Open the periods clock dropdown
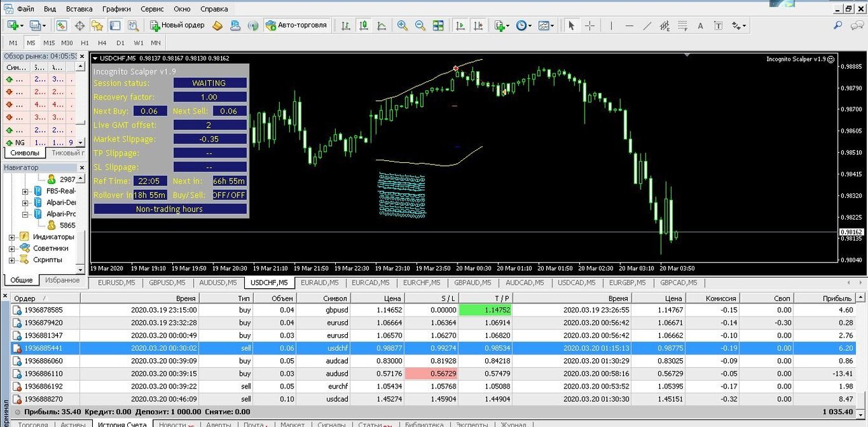868x427 pixels. 523,26
